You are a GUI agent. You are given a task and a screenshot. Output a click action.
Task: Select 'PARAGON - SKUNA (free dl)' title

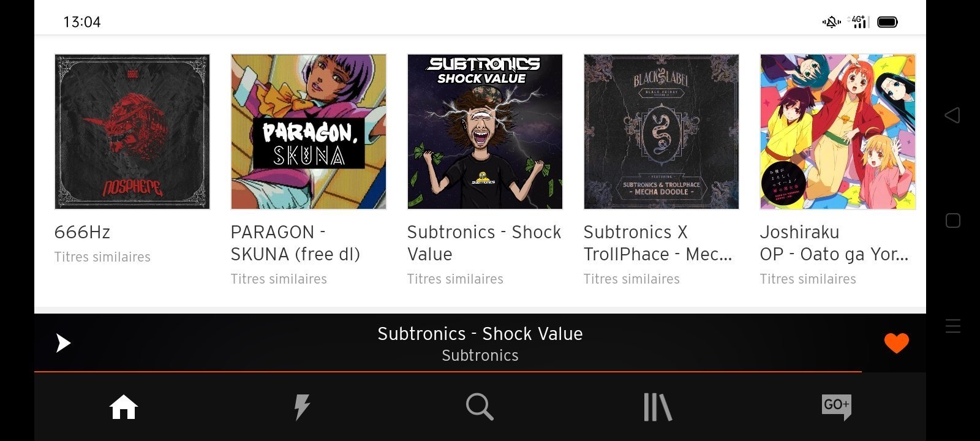click(295, 243)
